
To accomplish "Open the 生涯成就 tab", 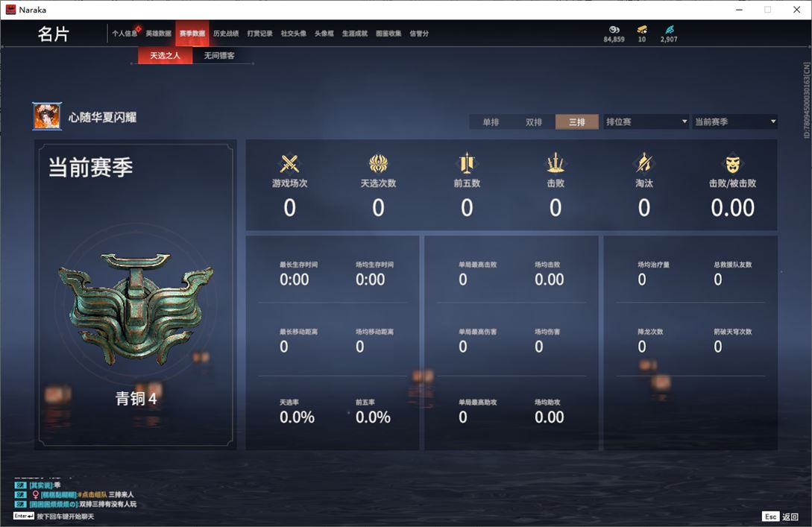I will pos(355,34).
